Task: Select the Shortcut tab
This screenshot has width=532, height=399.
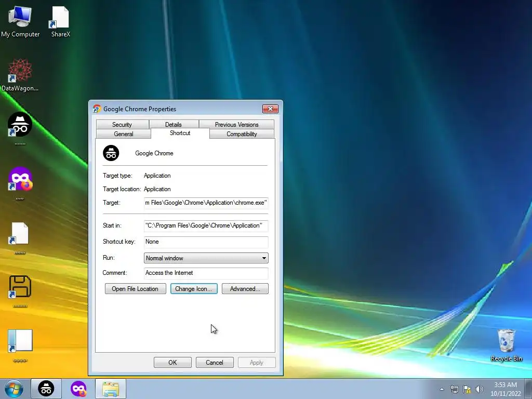Action: click(180, 133)
